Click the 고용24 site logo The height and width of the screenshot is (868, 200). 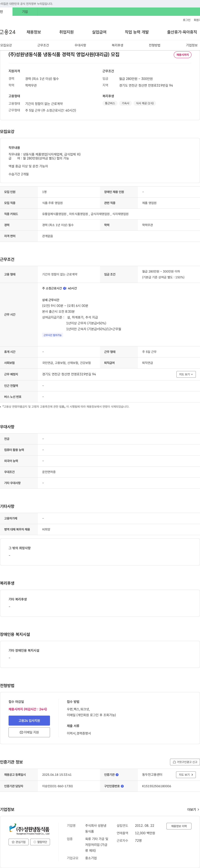(8, 32)
